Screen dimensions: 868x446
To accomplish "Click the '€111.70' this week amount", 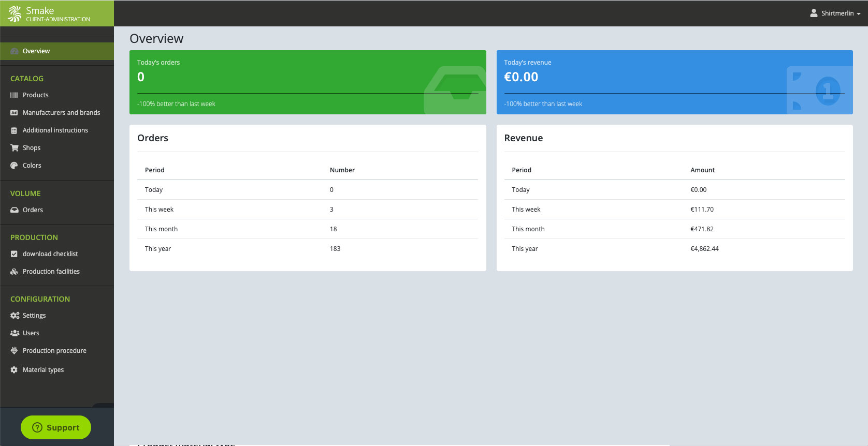I will 702,210.
